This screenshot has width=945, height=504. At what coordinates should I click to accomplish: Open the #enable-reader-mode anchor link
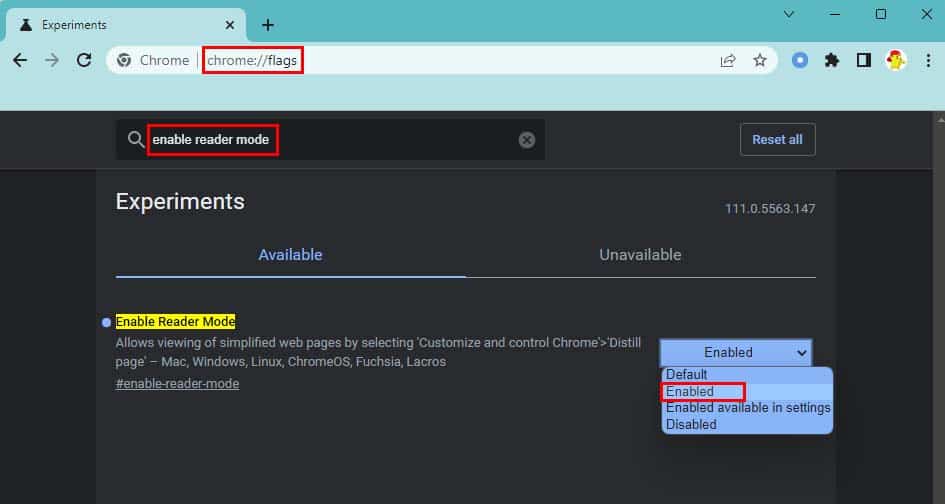pyautogui.click(x=177, y=384)
